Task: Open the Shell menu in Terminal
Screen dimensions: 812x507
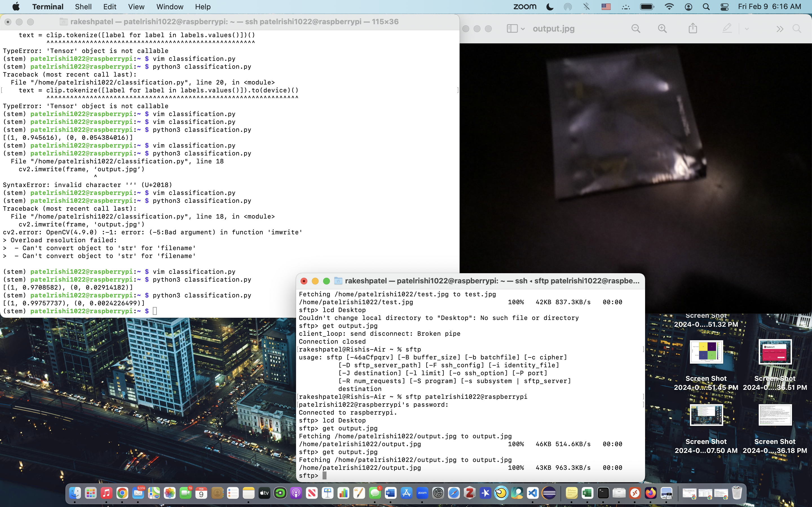Action: [x=82, y=6]
